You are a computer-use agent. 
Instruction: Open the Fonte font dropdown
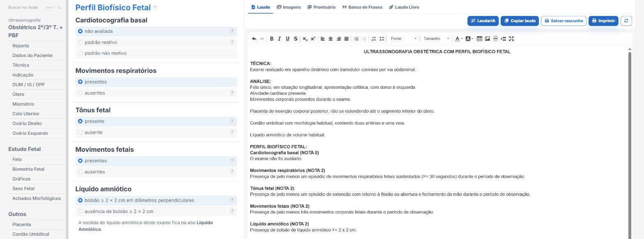[x=403, y=39]
